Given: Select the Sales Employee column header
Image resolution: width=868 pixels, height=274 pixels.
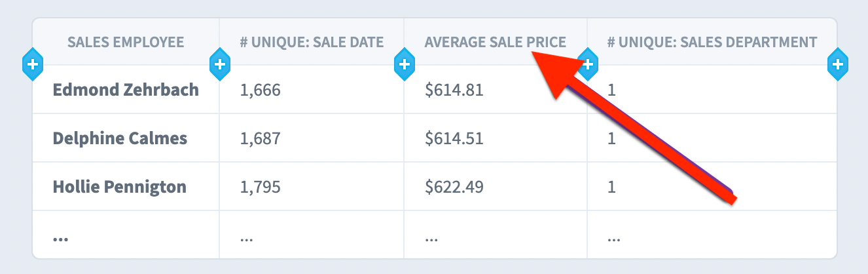Looking at the screenshot, I should coord(126,43).
